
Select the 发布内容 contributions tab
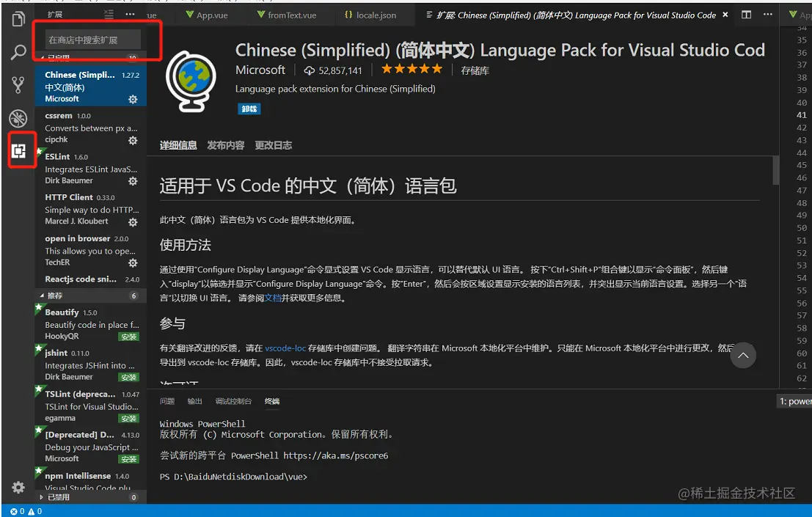point(226,145)
